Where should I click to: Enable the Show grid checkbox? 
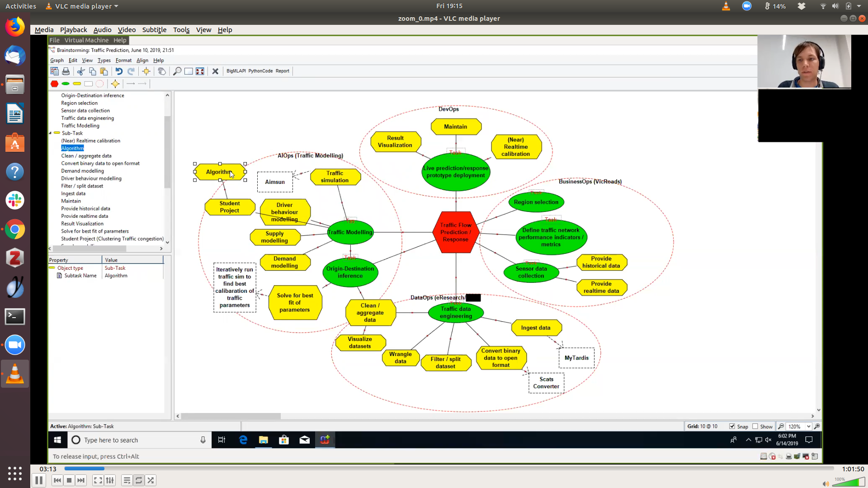[755, 426]
